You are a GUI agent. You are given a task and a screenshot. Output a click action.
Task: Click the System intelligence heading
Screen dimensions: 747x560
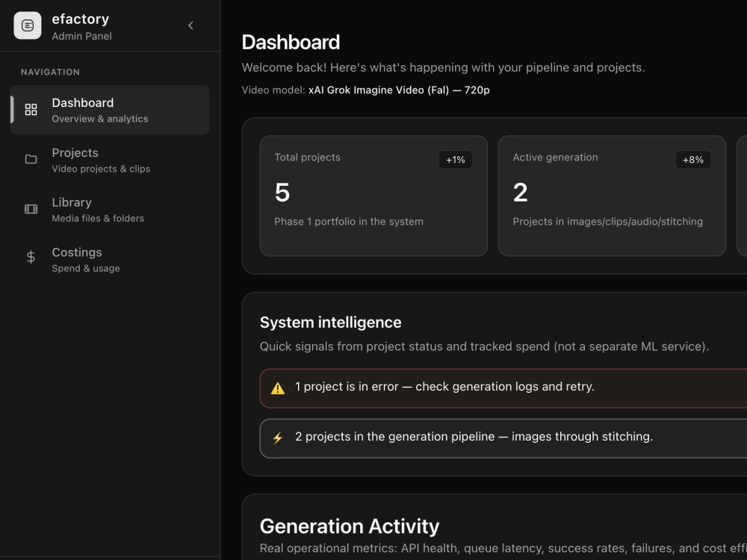tap(331, 323)
